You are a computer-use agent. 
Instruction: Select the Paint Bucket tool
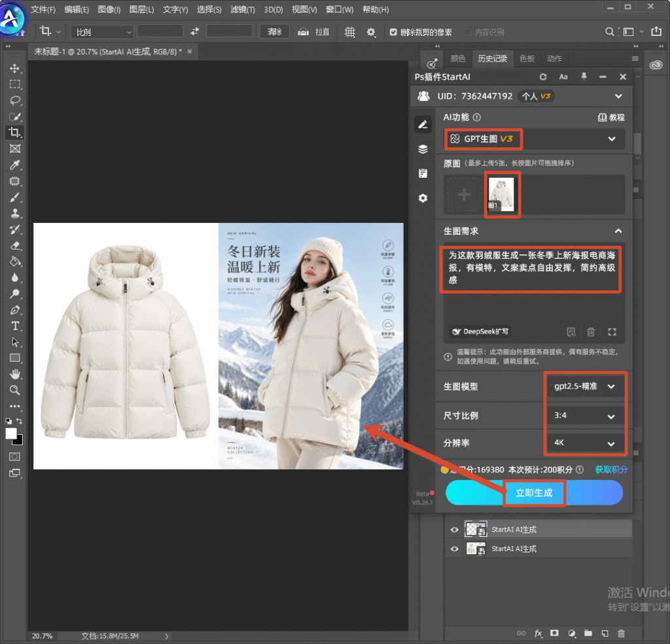click(x=15, y=262)
